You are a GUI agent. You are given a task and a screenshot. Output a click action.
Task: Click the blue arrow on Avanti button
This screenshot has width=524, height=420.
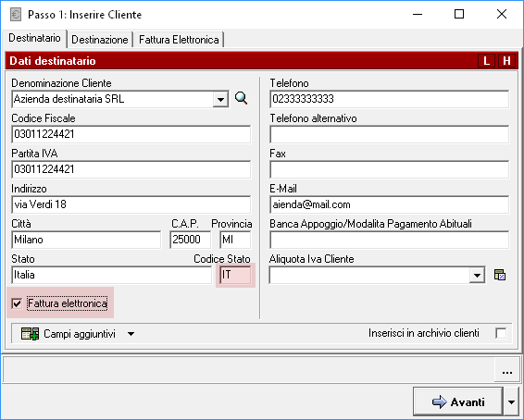point(439,401)
